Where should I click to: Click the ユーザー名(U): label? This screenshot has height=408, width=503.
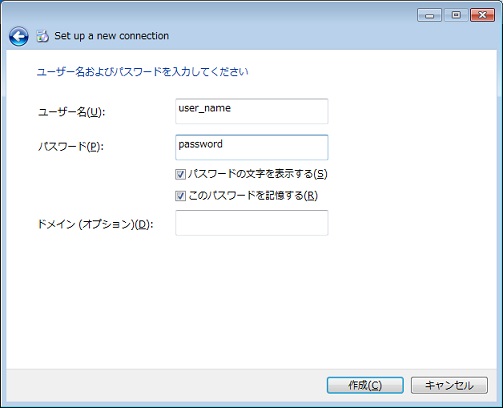pyautogui.click(x=71, y=112)
